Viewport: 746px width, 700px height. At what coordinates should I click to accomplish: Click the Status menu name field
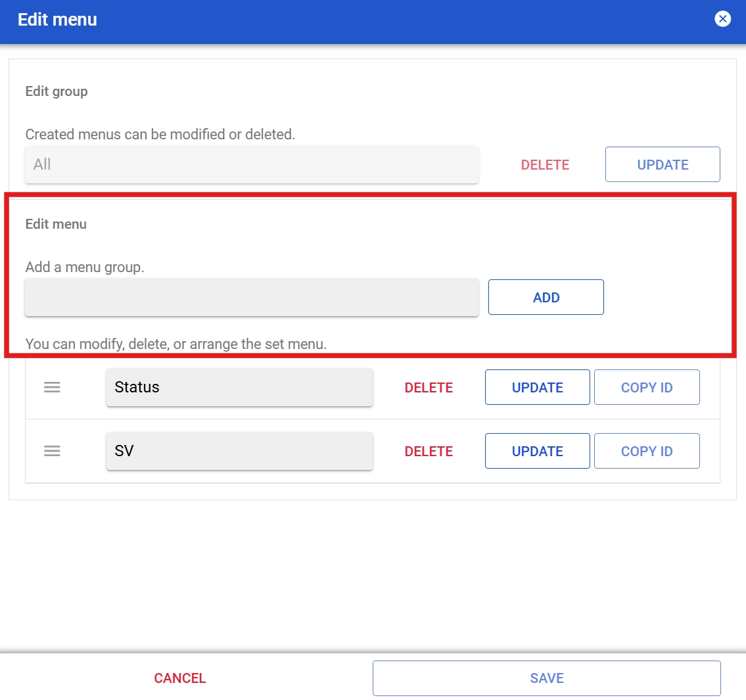pyautogui.click(x=239, y=387)
